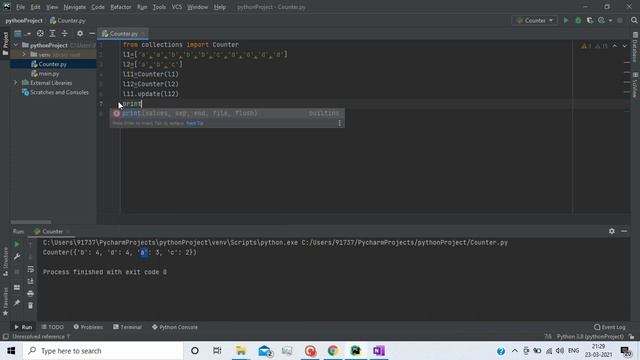Image resolution: width=640 pixels, height=360 pixels.
Task: Print the Run console output
Action: pos(31,293)
